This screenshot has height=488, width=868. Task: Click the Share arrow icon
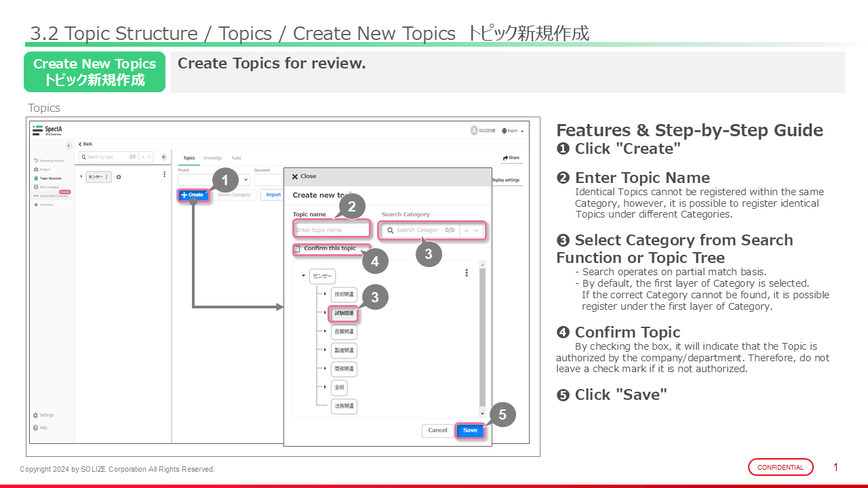[506, 158]
